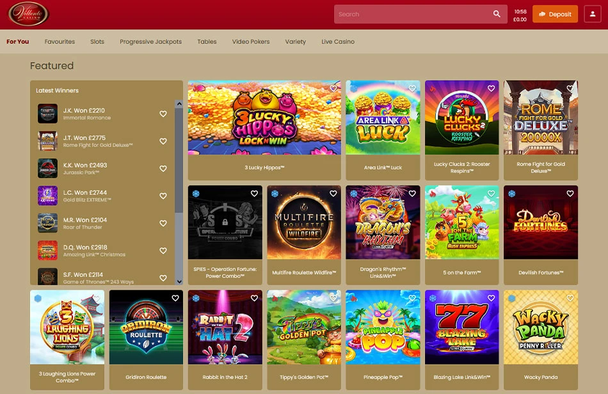Toggle heart on Dragon's Rhythm tile
The width and height of the screenshot is (608, 394).
tap(412, 193)
